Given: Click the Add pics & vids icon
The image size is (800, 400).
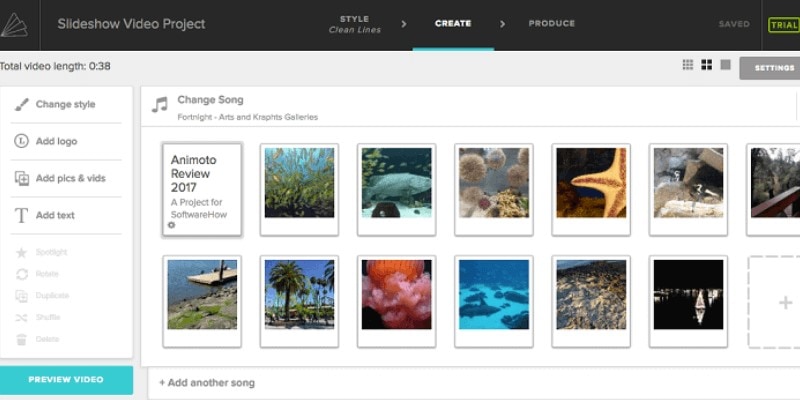Looking at the screenshot, I should pyautogui.click(x=21, y=178).
